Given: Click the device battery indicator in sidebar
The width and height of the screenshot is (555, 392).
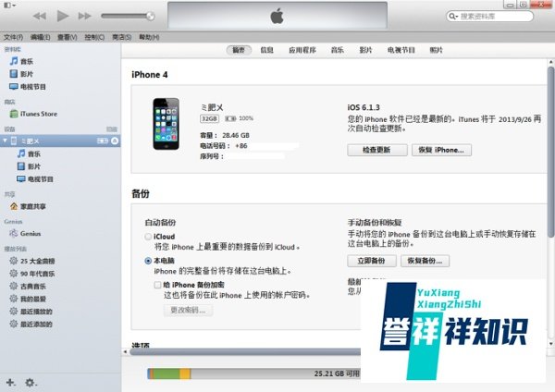Looking at the screenshot, I should tap(103, 141).
